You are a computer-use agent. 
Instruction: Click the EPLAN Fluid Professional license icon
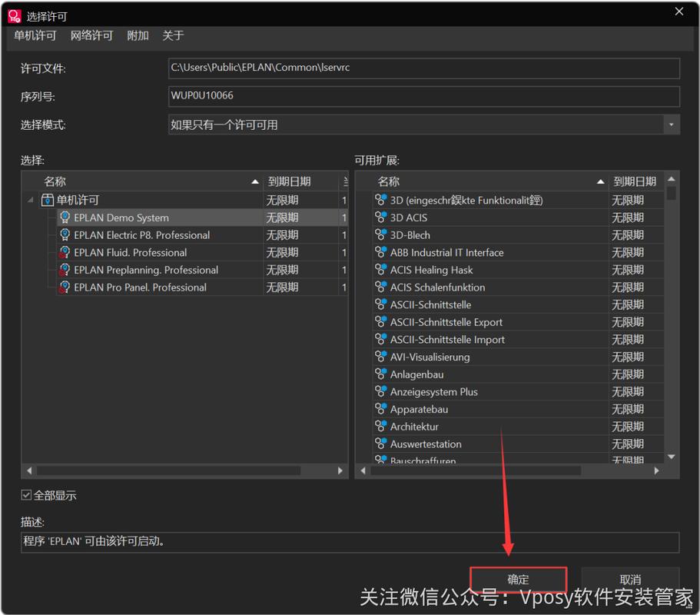coord(65,252)
